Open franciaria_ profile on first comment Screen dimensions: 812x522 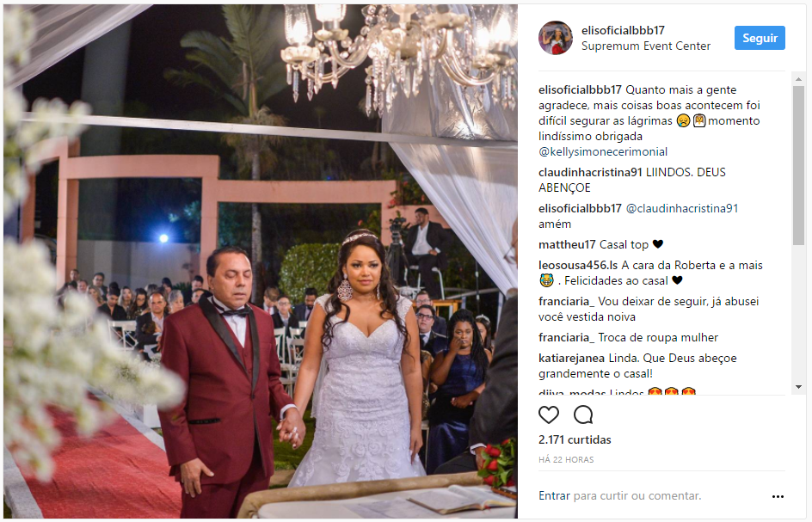(567, 301)
